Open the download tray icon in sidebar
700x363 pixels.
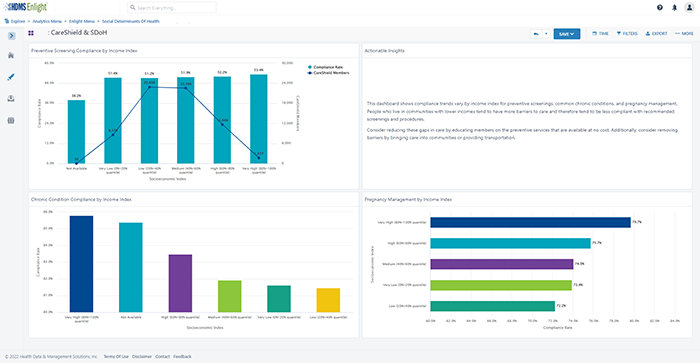point(11,98)
